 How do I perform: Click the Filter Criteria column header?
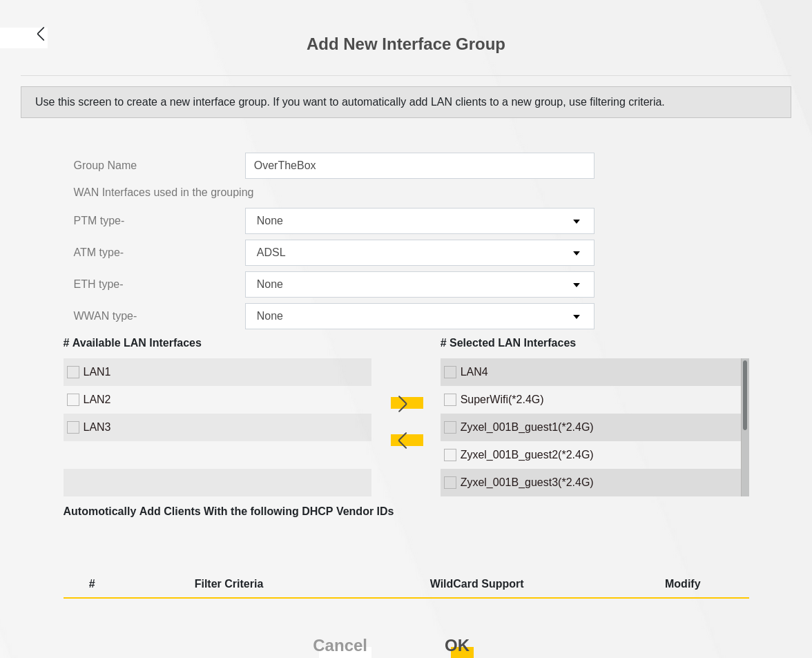[229, 584]
